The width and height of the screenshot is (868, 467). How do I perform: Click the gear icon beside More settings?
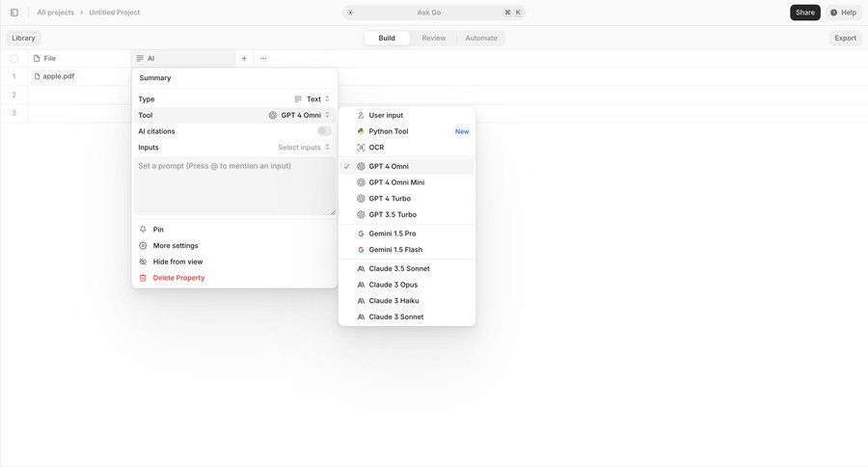pyautogui.click(x=143, y=245)
